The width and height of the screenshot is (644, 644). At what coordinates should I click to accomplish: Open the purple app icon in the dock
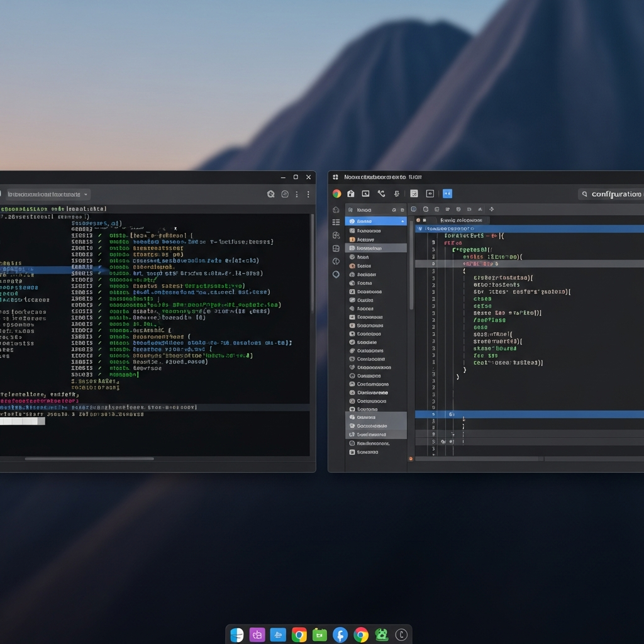click(257, 635)
